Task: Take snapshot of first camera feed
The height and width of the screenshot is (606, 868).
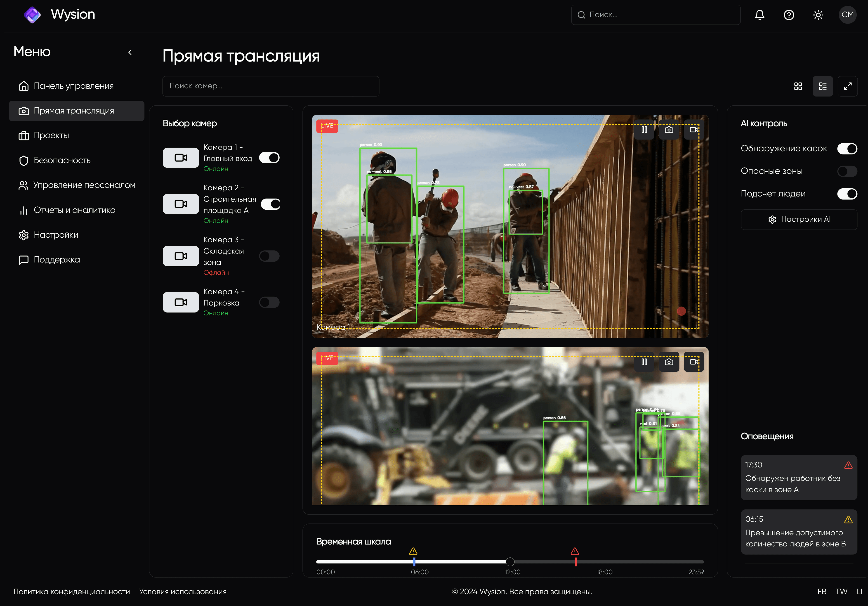Action: point(669,130)
